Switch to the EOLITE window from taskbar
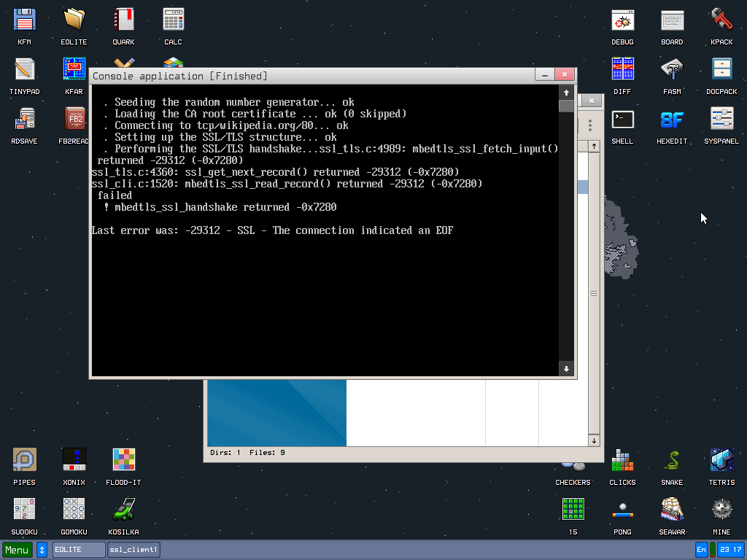Viewport: 747px width, 560px height. coord(78,549)
